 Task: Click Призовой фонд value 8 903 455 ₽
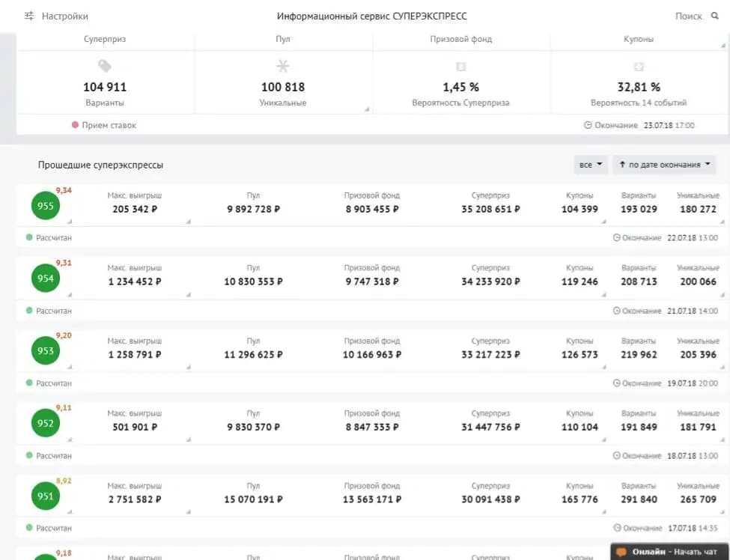(x=372, y=209)
